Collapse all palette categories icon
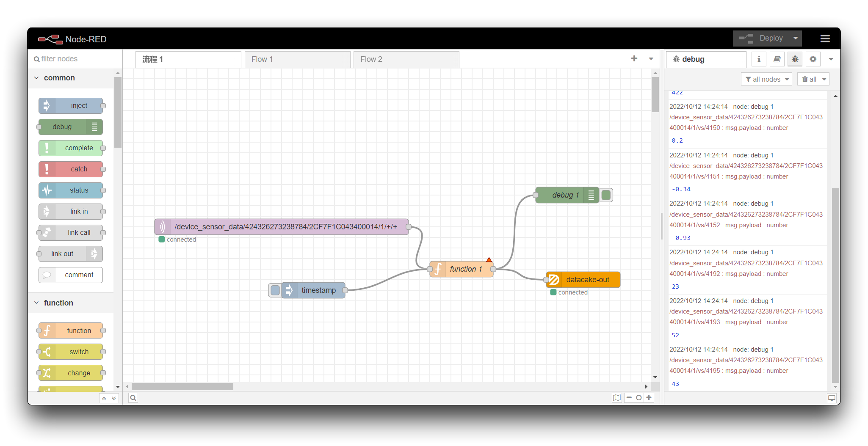Screen dimensions: 868x446 104,398
